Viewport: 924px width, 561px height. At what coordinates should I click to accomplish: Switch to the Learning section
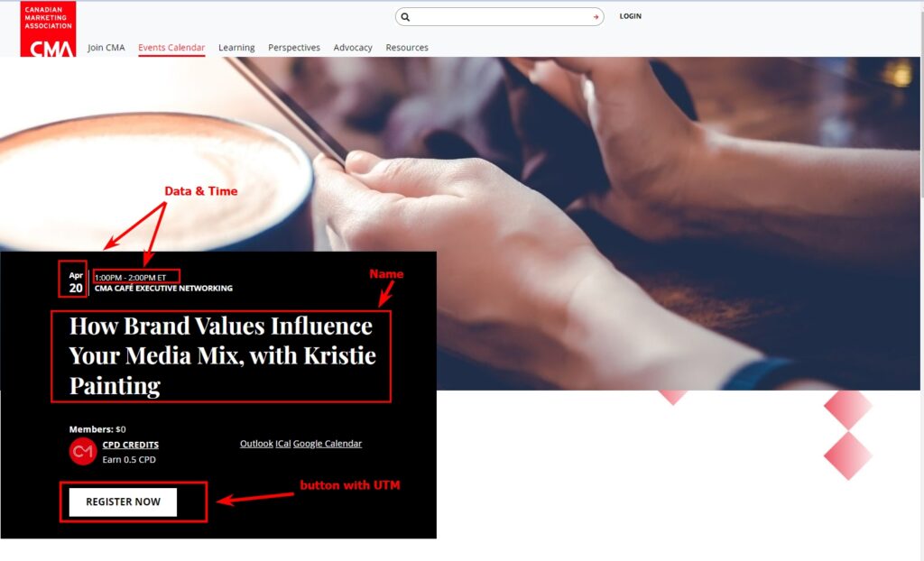click(236, 47)
